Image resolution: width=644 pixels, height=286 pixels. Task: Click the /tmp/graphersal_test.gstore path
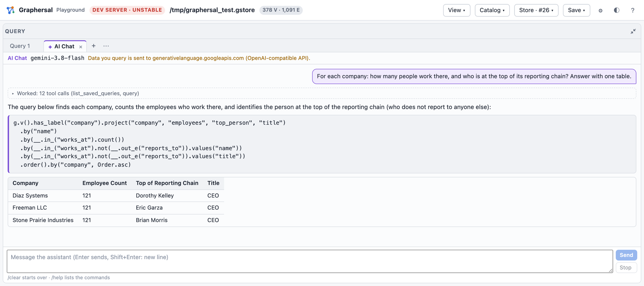(x=212, y=10)
